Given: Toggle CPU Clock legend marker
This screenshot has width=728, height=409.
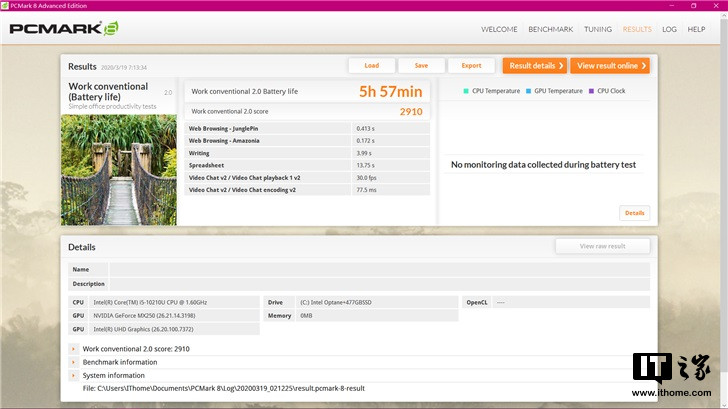Looking at the screenshot, I should click(x=593, y=91).
